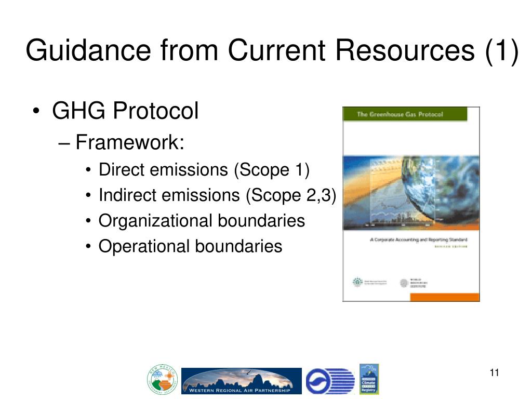Click the Framework sub-bullet
Viewport: 532px width, 399px height.
tap(129, 142)
